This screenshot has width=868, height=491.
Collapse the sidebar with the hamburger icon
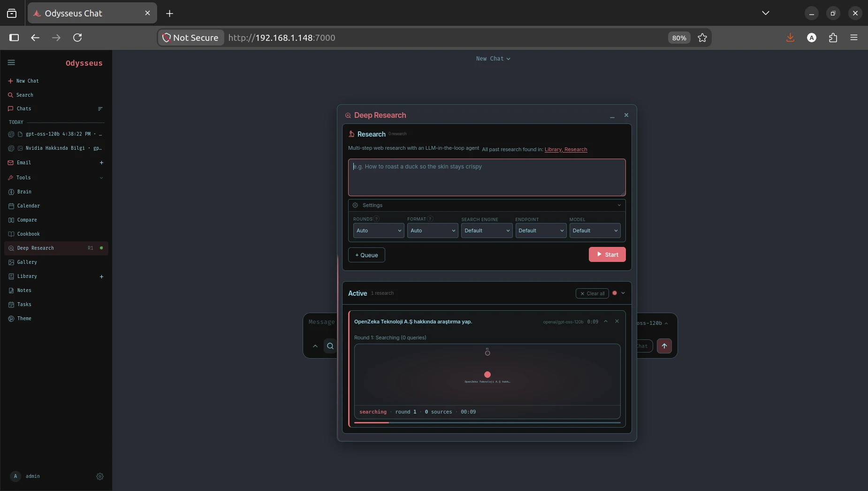click(11, 62)
